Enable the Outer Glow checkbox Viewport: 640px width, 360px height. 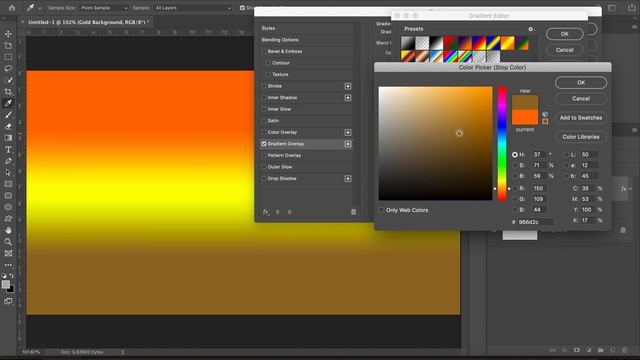pyautogui.click(x=264, y=167)
